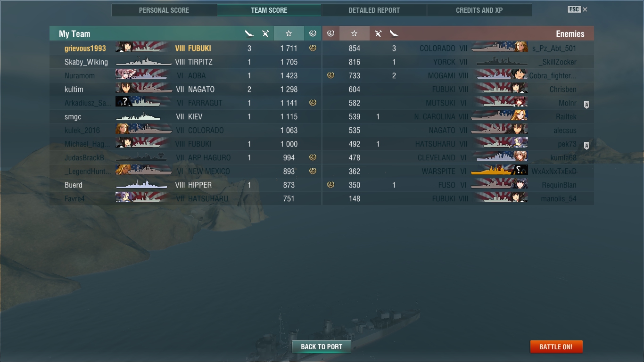This screenshot has width=644, height=362.
Task: Select enemy player s_Pz_Abt_501 row
Action: click(458, 48)
